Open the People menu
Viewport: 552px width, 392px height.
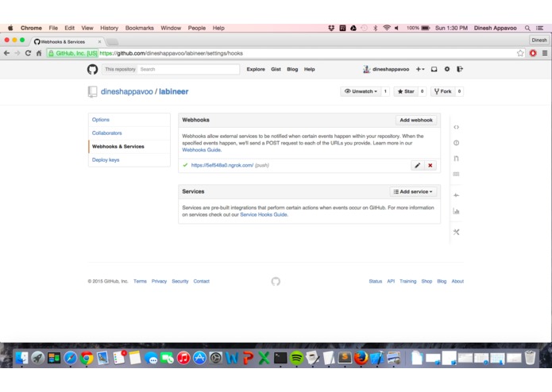pos(197,28)
